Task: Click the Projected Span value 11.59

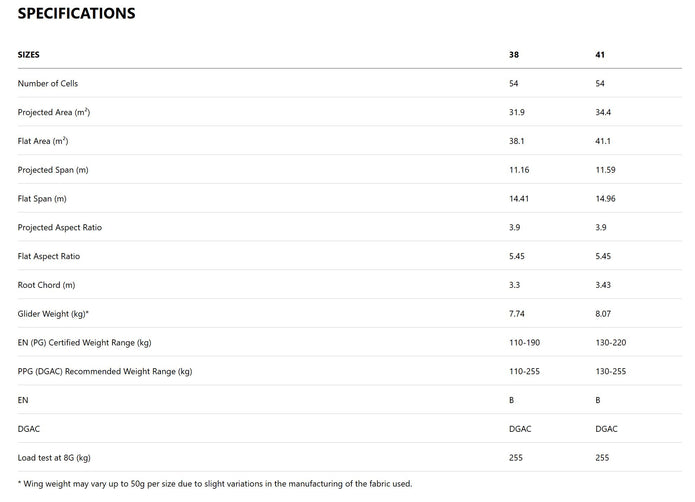Action: pyautogui.click(x=605, y=170)
